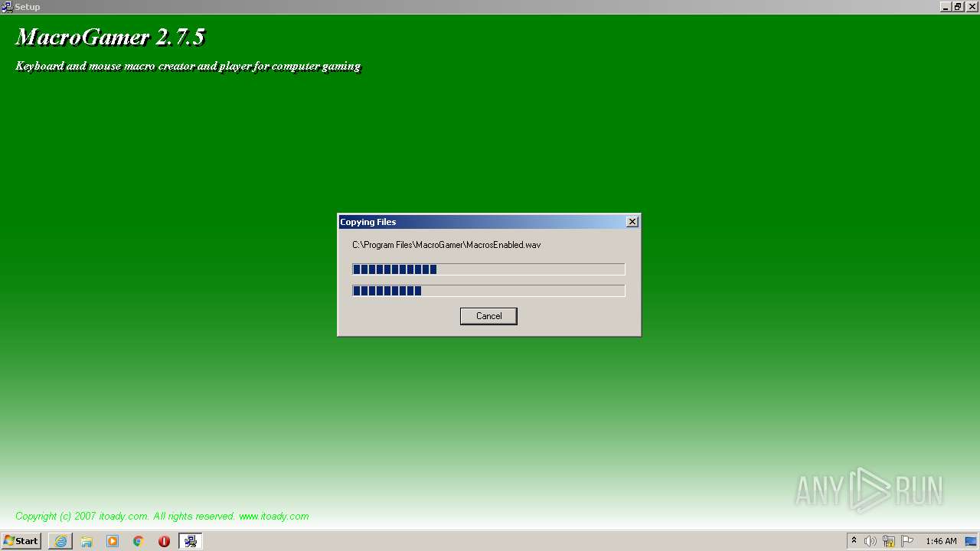Image resolution: width=980 pixels, height=551 pixels.
Task: Open Windows Explorer folder icon in taskbar
Action: pos(87,541)
